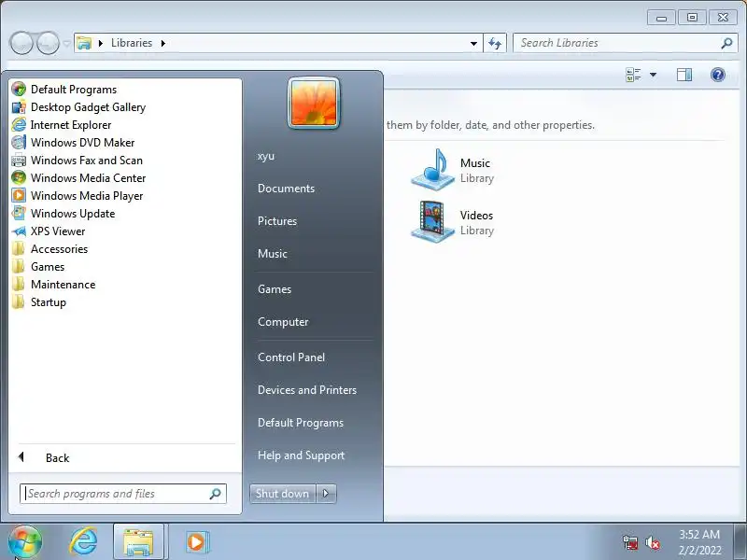This screenshot has height=560, width=747.
Task: Open Devices and Printers
Action: [x=307, y=390]
